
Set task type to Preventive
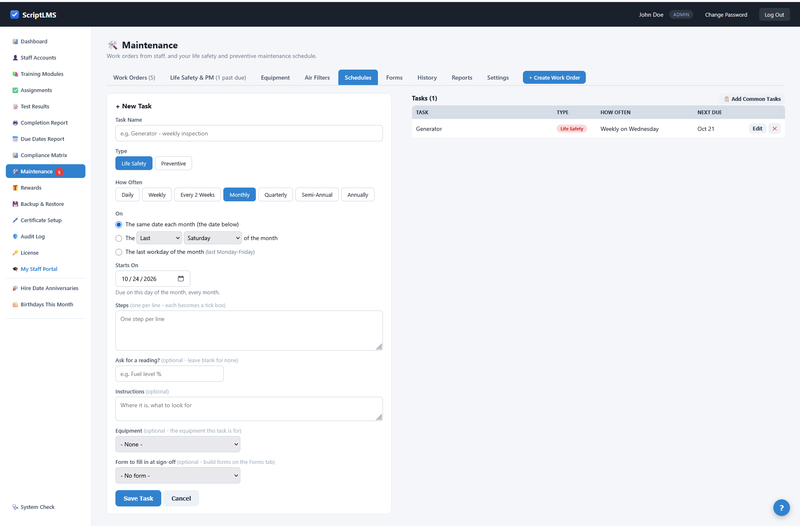[173, 164]
